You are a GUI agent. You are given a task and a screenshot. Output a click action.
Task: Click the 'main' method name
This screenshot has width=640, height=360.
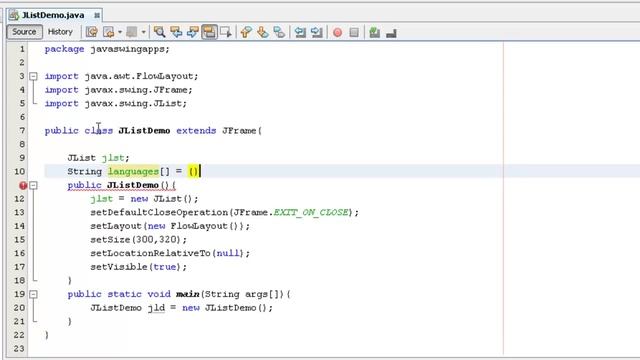coord(187,294)
